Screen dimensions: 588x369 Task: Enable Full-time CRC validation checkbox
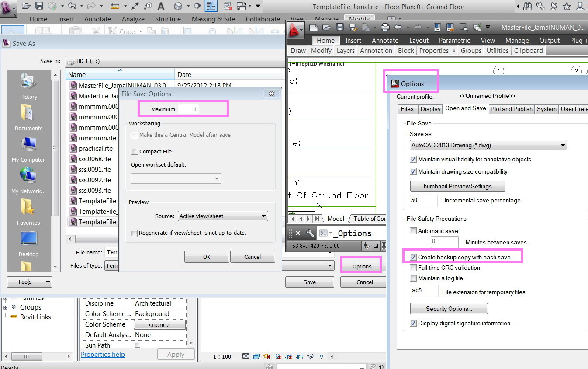tap(413, 268)
